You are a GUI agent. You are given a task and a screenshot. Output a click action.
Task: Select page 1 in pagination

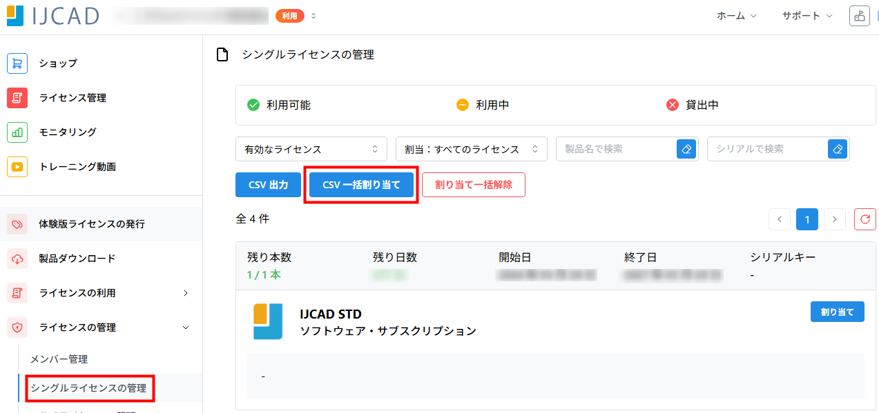(x=807, y=219)
